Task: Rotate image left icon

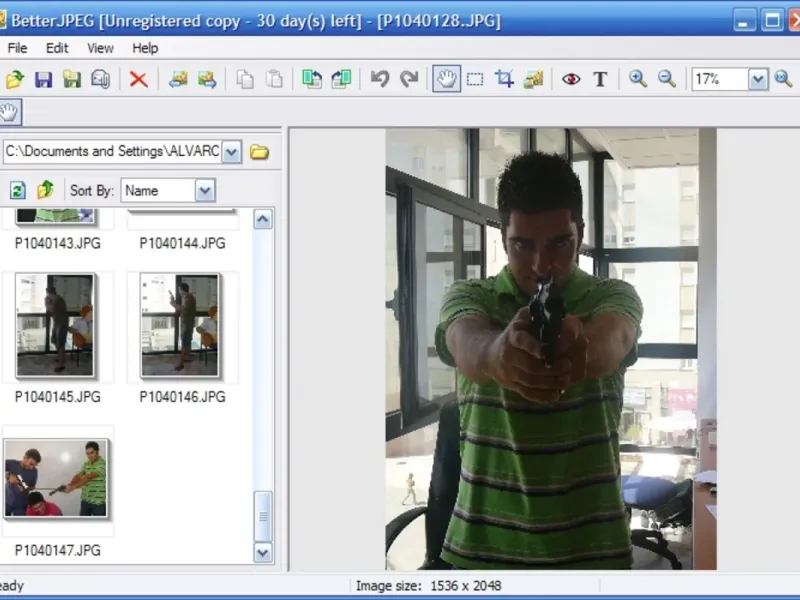Action: coord(312,79)
